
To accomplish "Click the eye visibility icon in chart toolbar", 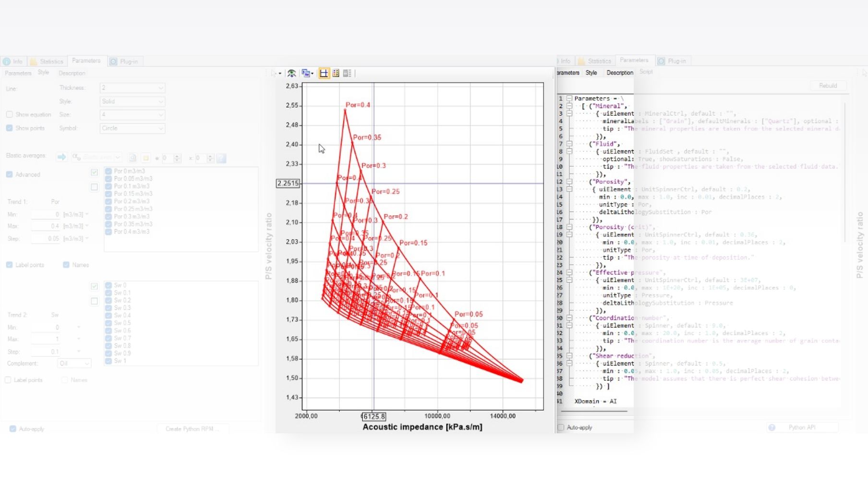I will (x=291, y=73).
